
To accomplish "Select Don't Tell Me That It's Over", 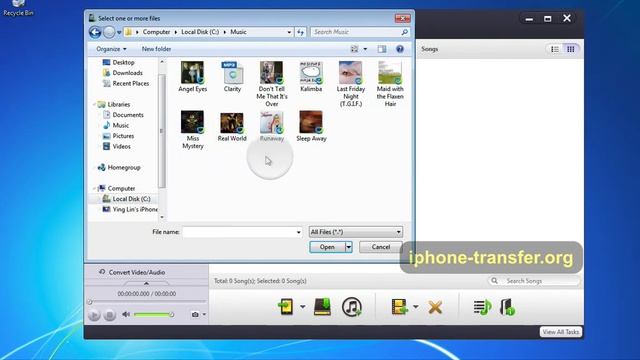I will pyautogui.click(x=271, y=84).
